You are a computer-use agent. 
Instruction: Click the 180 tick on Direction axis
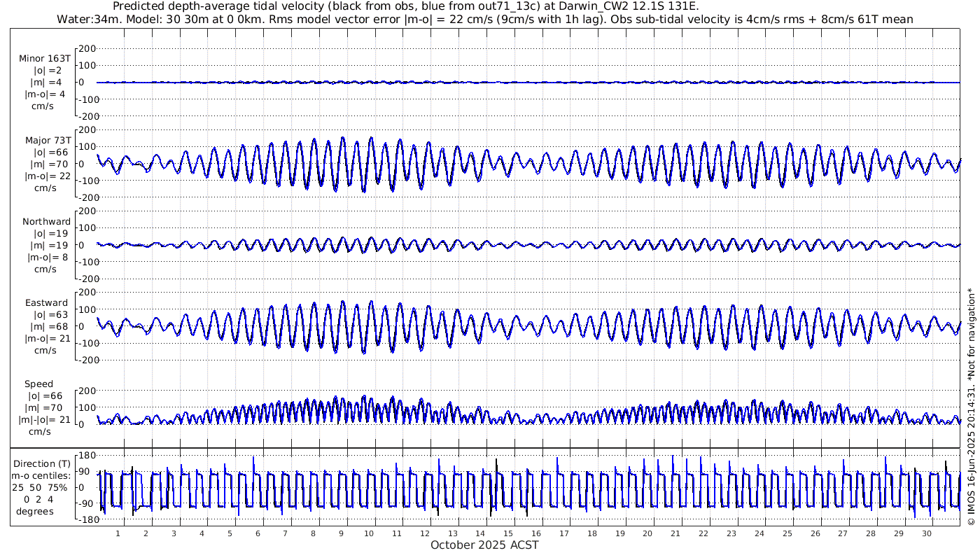[x=85, y=455]
